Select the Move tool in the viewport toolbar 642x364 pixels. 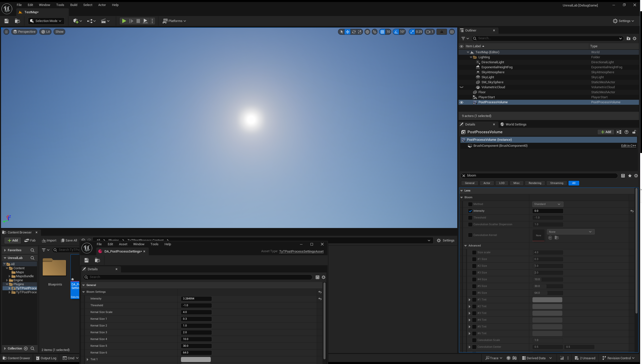(347, 32)
